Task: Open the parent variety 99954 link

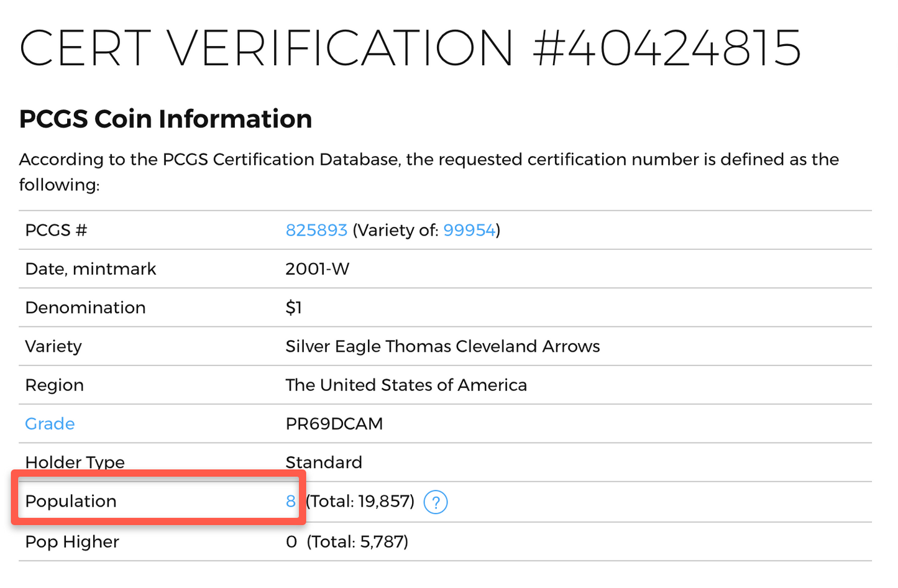Action: 469,230
